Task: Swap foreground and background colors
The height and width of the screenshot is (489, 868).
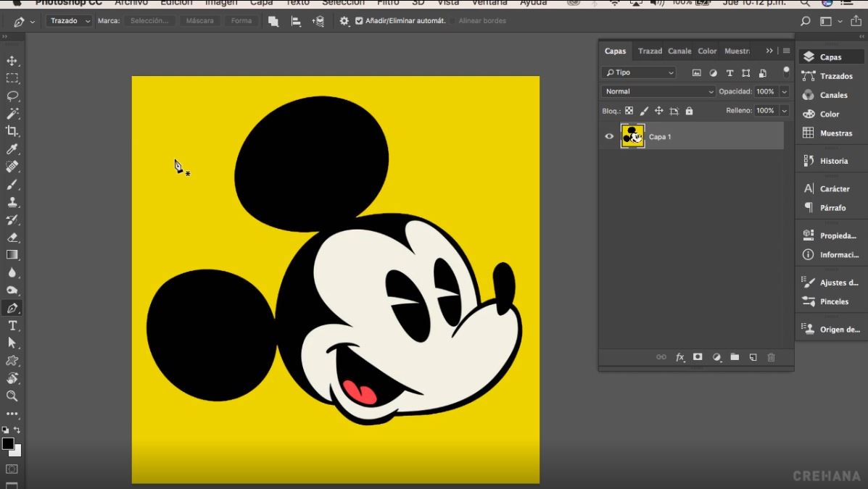Action: pos(17,430)
